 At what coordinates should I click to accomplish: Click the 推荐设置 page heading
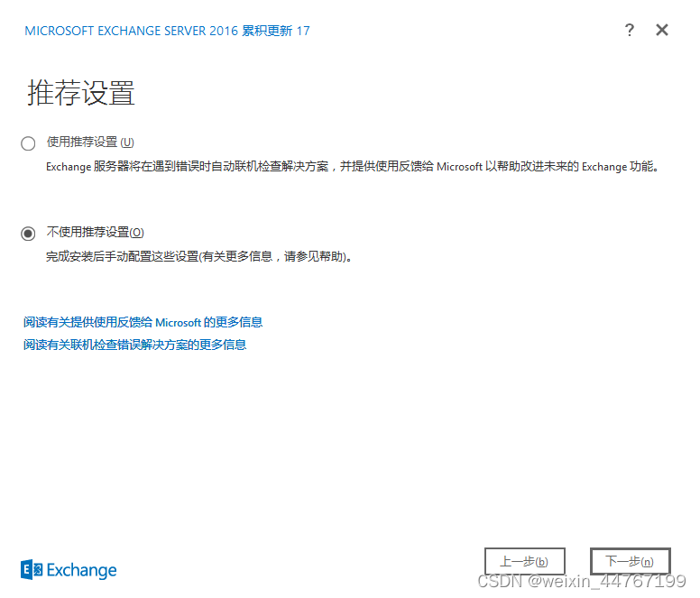click(x=81, y=93)
